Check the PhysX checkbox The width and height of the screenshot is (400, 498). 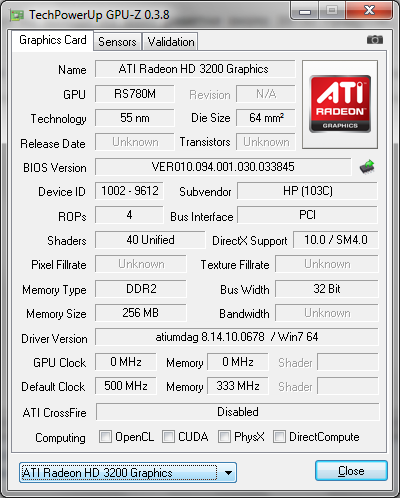tap(224, 436)
